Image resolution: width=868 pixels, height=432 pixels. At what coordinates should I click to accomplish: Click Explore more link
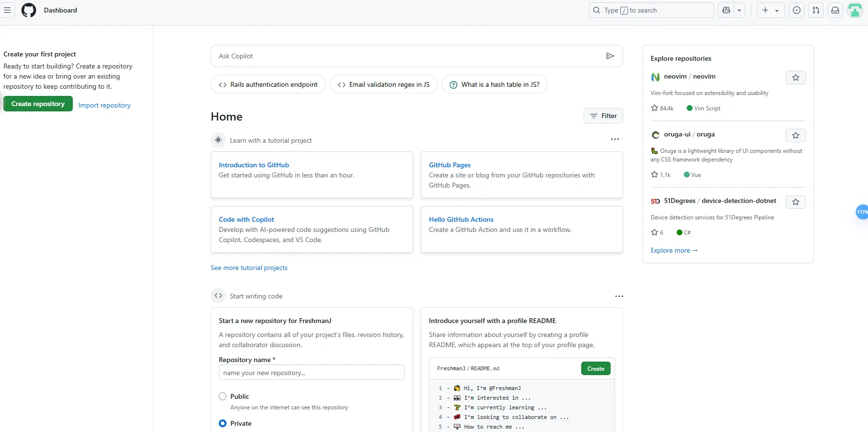tap(674, 250)
